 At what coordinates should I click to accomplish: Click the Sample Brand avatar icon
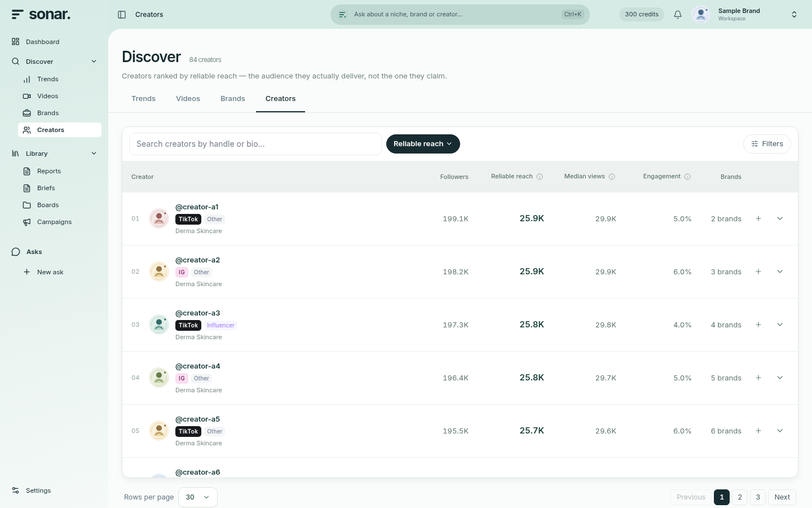[701, 15]
